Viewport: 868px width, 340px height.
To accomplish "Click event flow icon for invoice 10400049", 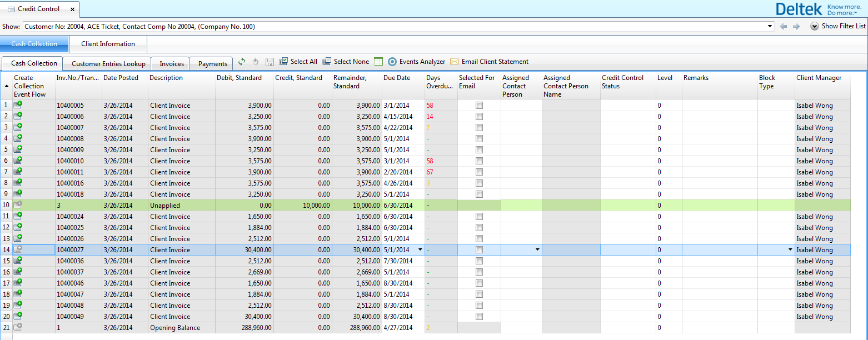I will pos(18,316).
